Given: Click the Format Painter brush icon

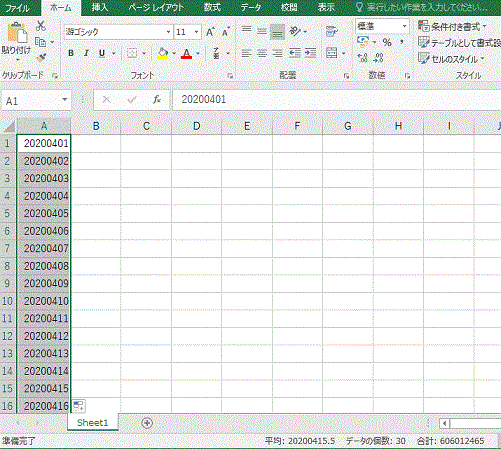Looking at the screenshot, I should click(x=41, y=58).
